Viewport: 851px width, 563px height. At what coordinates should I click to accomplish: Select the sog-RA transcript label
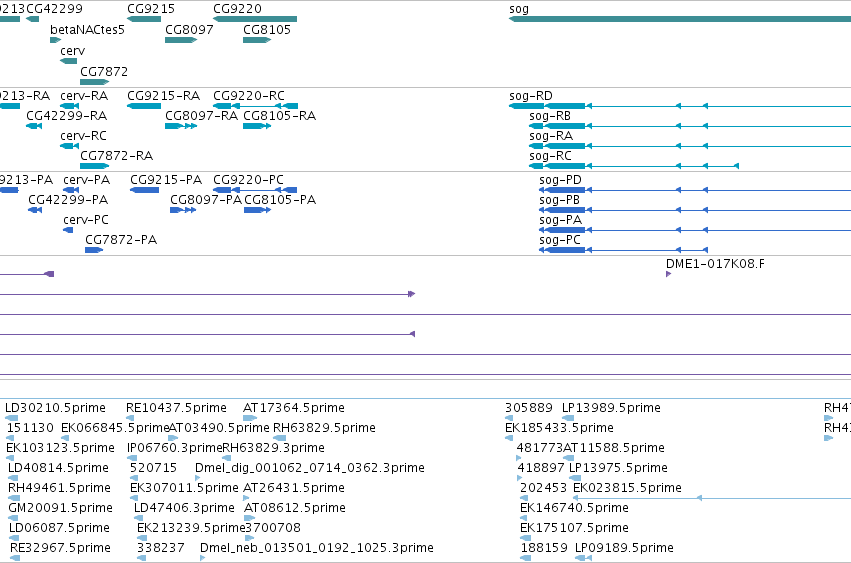(x=551, y=136)
